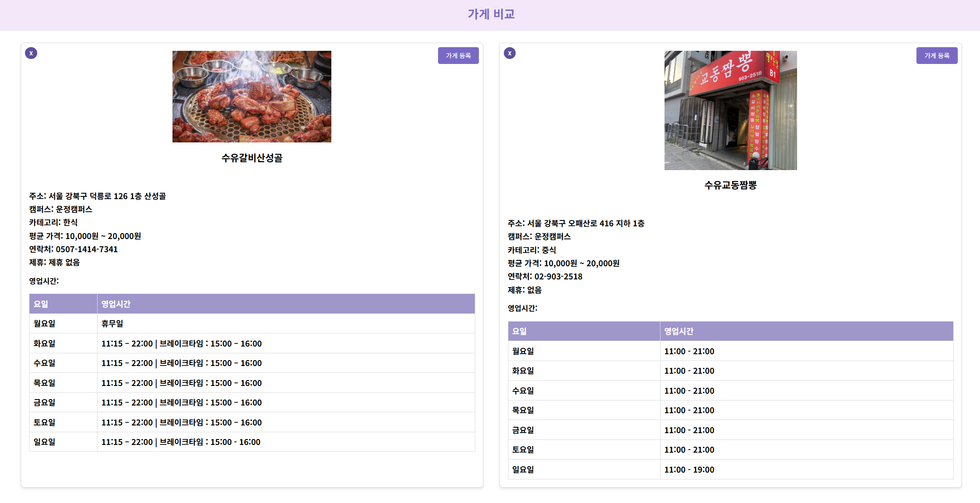Click 가게 등록 button on left card
This screenshot has width=980, height=503.
(458, 55)
